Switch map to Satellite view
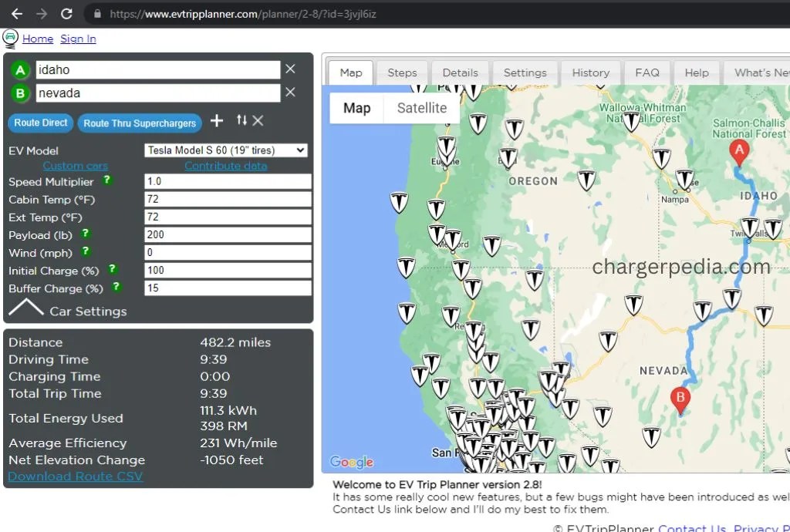This screenshot has height=532, width=790. click(420, 108)
